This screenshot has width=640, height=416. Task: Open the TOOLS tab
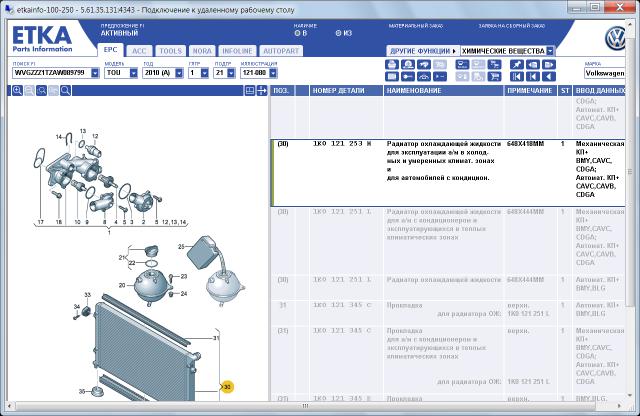pyautogui.click(x=171, y=51)
